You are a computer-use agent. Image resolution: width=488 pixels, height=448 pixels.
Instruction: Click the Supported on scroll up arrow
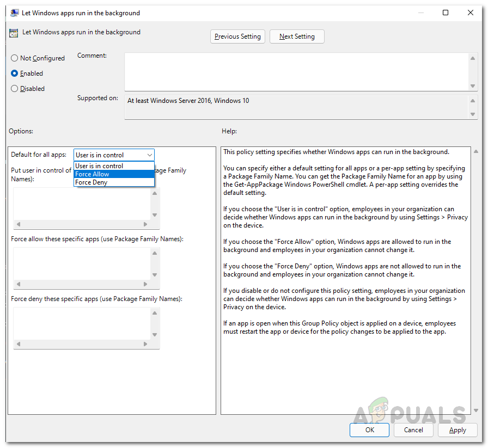(473, 101)
